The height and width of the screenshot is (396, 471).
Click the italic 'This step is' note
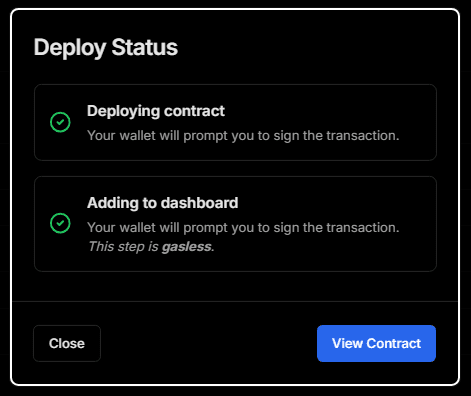pyautogui.click(x=123, y=247)
